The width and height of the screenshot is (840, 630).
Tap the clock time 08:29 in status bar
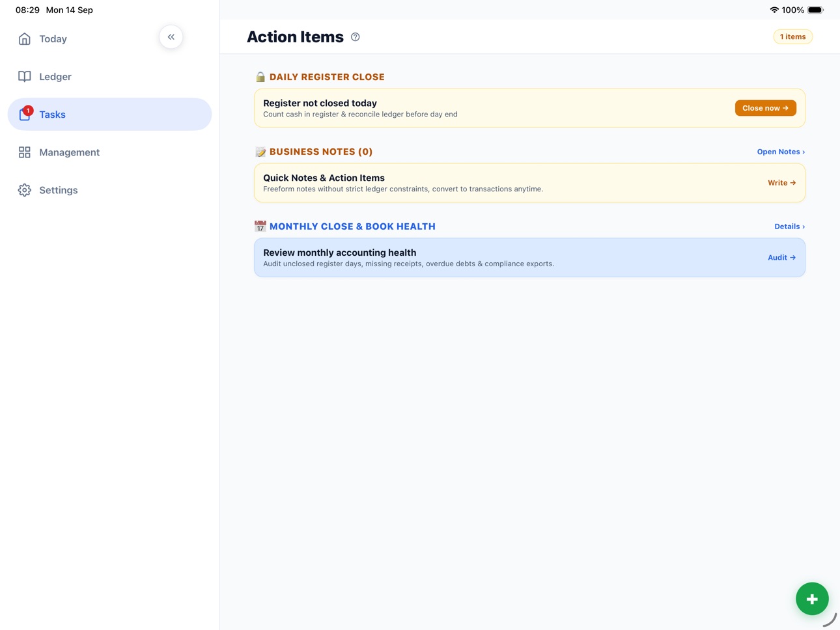[x=27, y=10]
